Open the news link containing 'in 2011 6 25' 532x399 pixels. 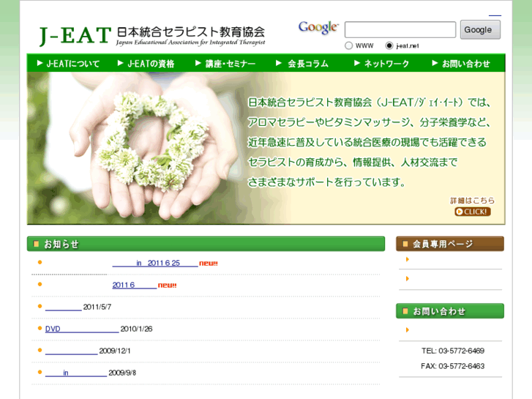(x=155, y=263)
